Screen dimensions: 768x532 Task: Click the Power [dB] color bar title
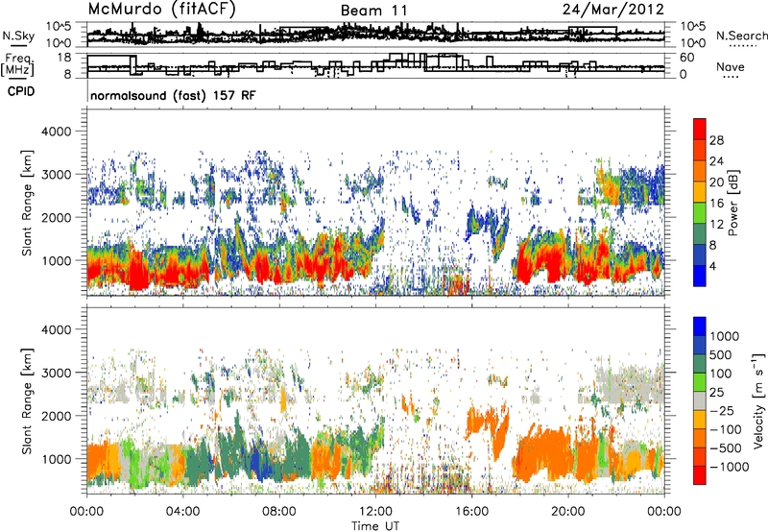pyautogui.click(x=732, y=203)
